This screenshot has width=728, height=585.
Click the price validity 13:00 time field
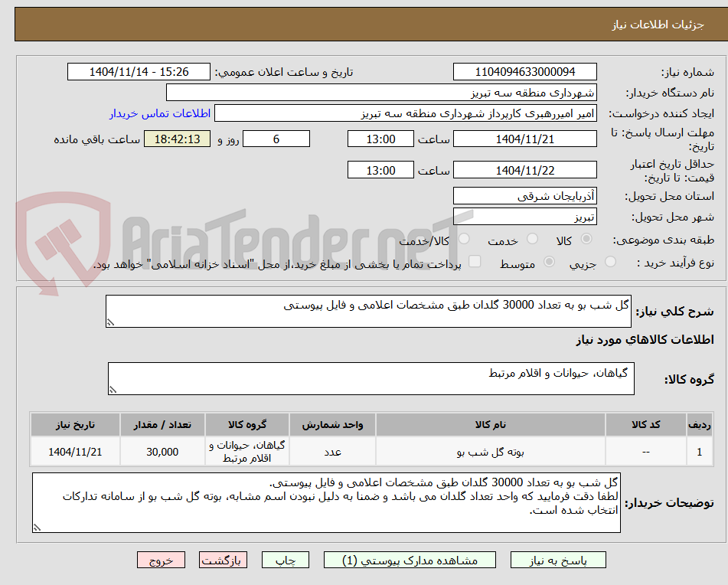click(x=380, y=170)
